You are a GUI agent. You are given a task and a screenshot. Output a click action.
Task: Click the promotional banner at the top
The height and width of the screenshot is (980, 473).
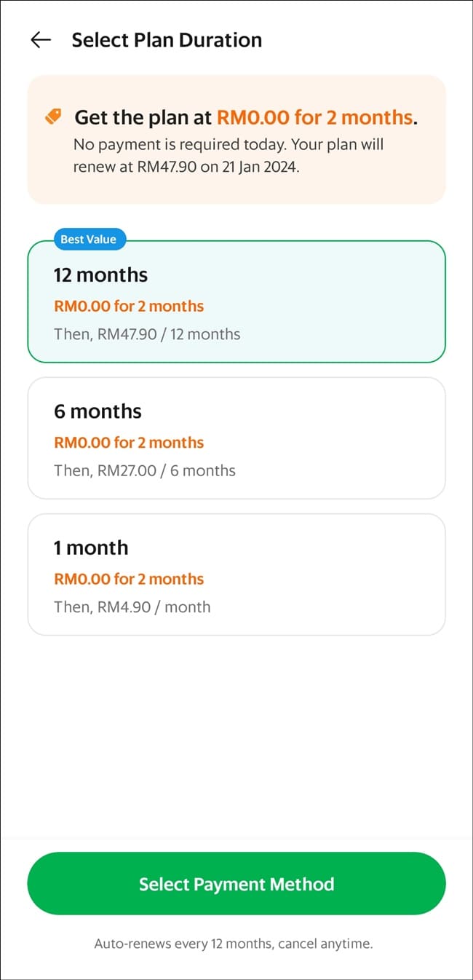click(236, 138)
